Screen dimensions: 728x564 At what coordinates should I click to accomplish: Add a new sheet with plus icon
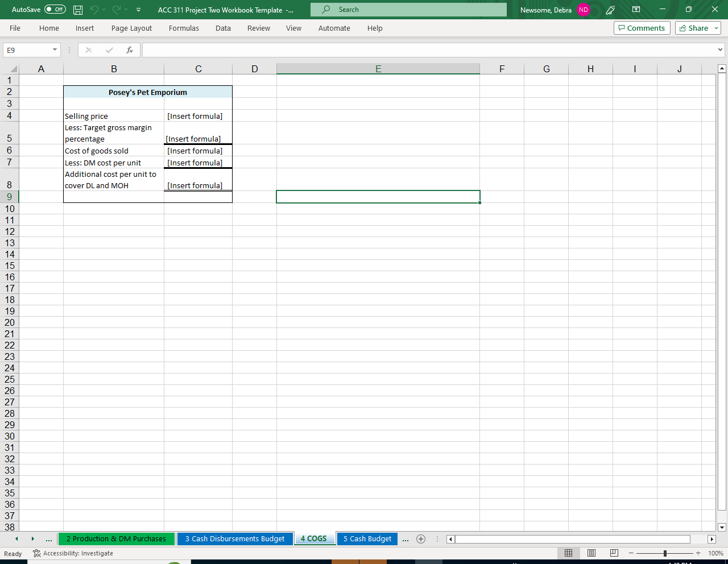coord(421,539)
